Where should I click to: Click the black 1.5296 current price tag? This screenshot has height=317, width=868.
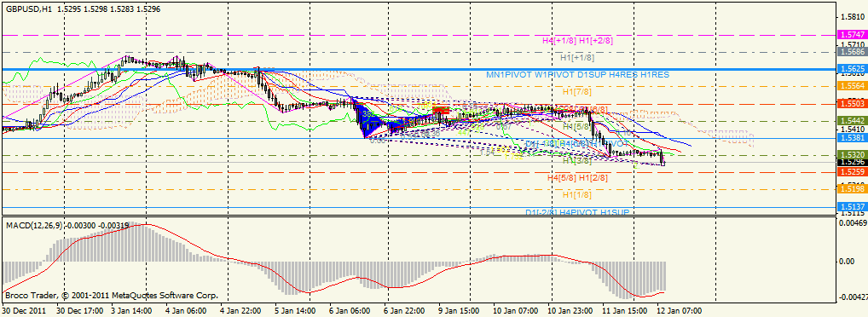(x=852, y=162)
